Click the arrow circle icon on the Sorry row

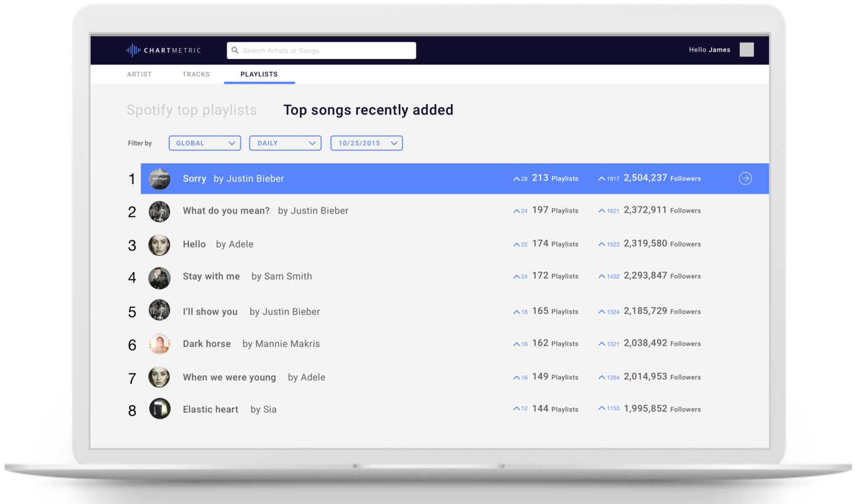pos(745,179)
